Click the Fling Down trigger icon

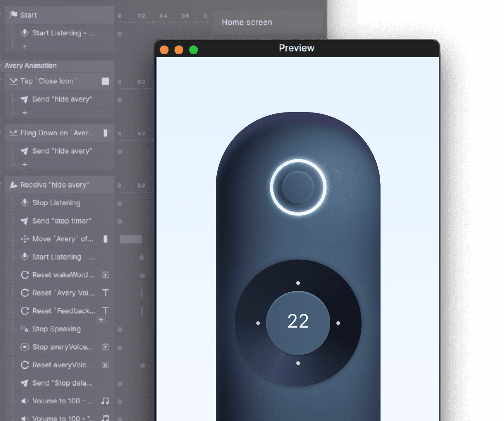13,133
